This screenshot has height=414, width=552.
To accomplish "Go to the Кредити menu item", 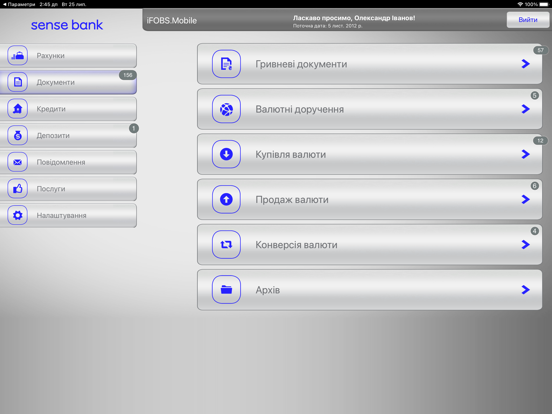I will (68, 109).
